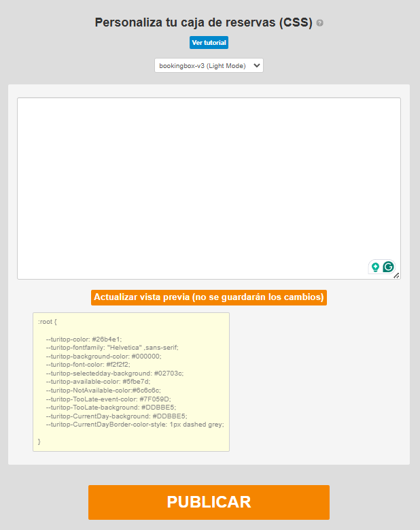This screenshot has width=420, height=530.
Task: Click the help question mark icon
Action: 320,23
